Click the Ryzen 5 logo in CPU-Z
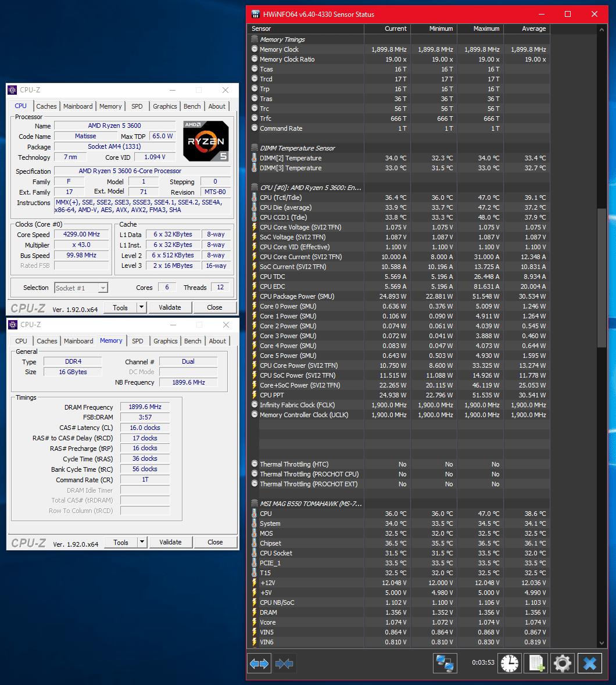Image resolution: width=616 pixels, height=685 pixels. (206, 141)
